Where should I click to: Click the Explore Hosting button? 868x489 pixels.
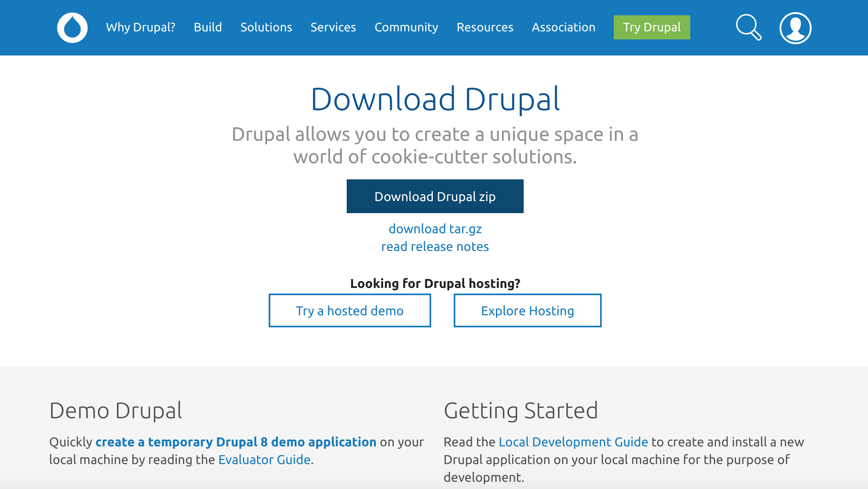[x=528, y=310]
